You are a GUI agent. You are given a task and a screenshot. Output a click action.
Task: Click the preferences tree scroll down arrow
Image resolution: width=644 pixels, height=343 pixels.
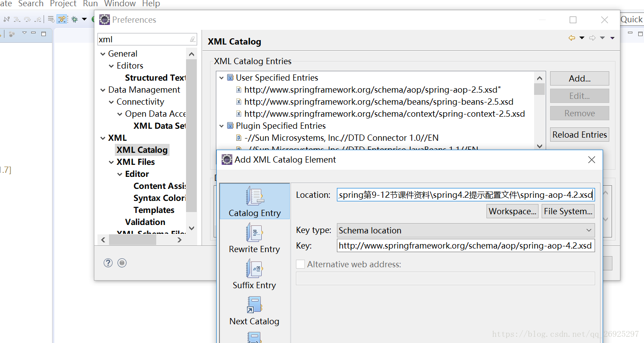(x=191, y=228)
